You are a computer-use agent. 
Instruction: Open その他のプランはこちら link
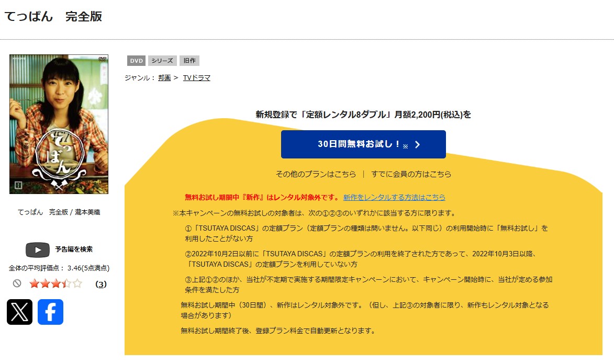click(316, 174)
